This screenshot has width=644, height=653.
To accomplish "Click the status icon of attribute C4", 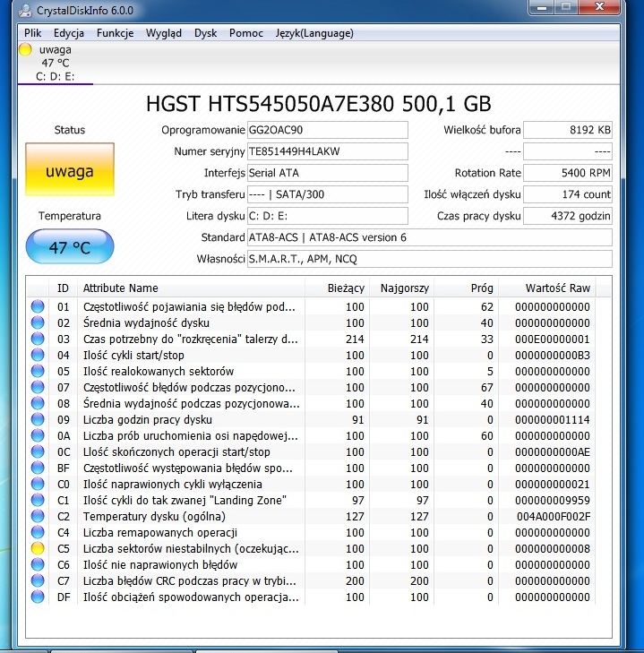I will click(38, 533).
